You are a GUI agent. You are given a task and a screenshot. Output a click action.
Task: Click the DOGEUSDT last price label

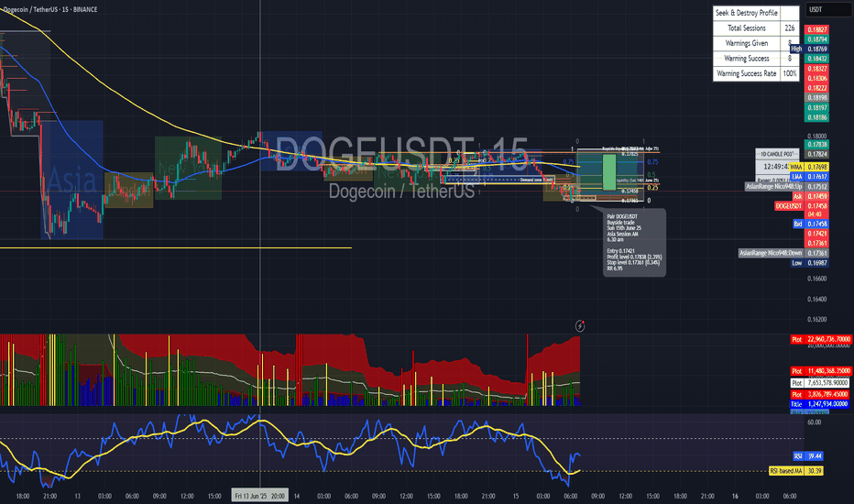[x=801, y=206]
